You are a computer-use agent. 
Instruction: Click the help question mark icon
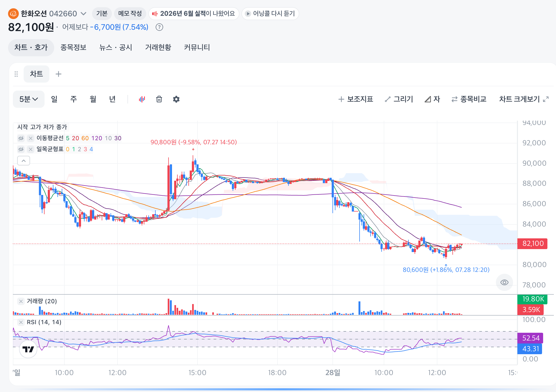pyautogui.click(x=159, y=27)
